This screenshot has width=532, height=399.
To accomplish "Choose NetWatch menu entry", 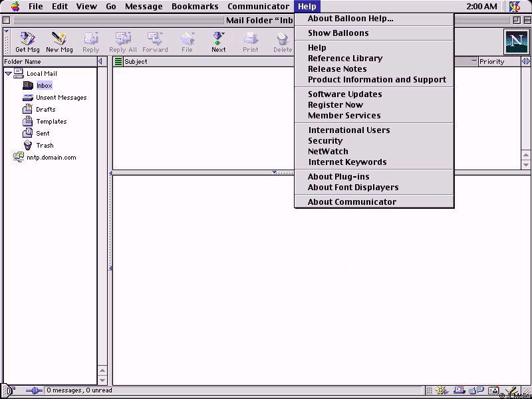I will (x=374, y=152).
